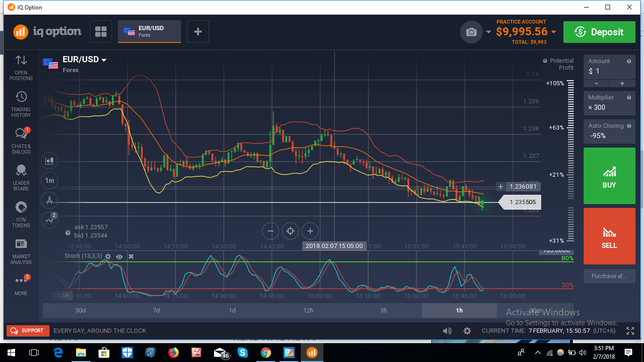Toggle fullscreen mode icon
This screenshot has height=362, width=644.
click(x=630, y=331)
